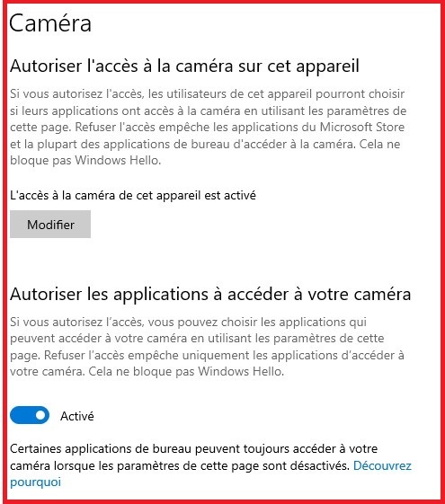The height and width of the screenshot is (504, 445).
Task: Click the "Activé" label beside the switch
Action: coord(77,416)
